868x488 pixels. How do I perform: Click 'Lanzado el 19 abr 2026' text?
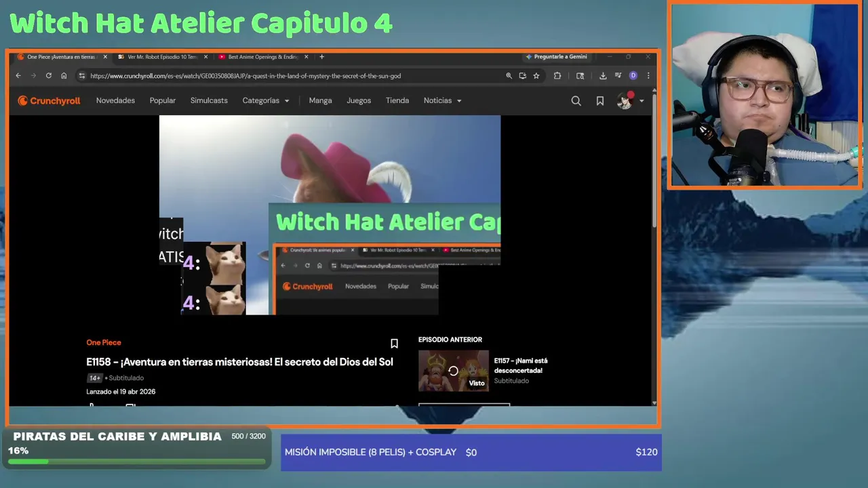click(121, 392)
